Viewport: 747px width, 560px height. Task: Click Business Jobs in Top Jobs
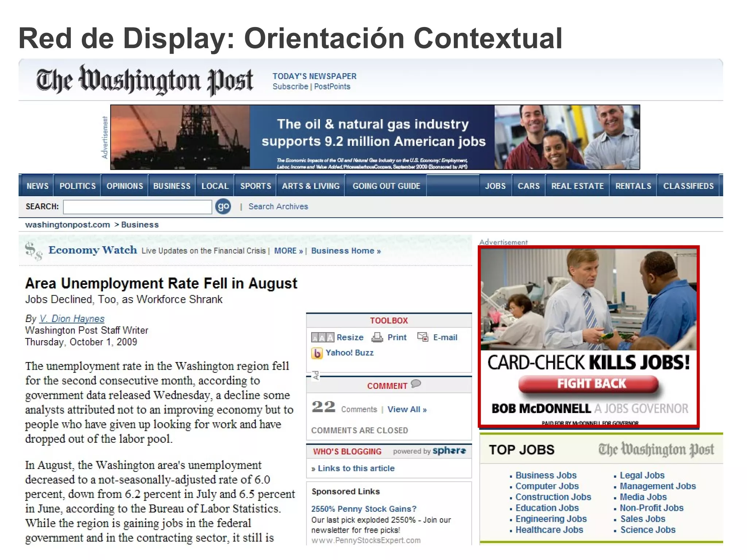[x=546, y=475]
